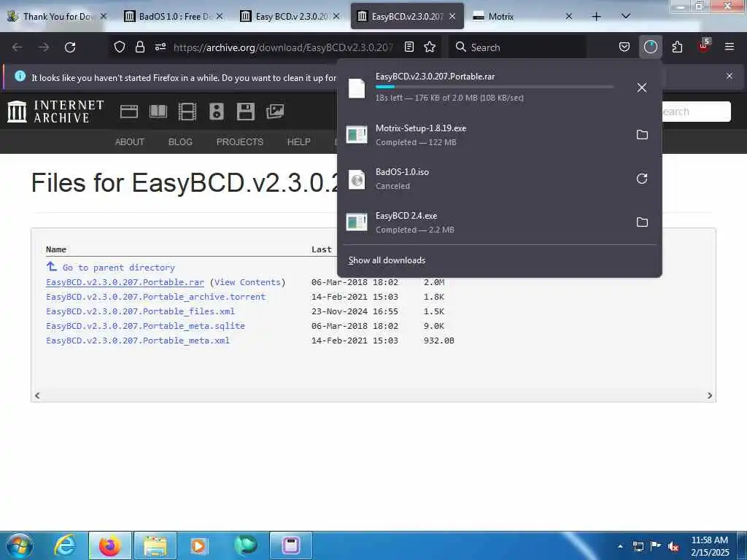Open the muted volume tray icon
The image size is (747, 560).
tap(673, 547)
